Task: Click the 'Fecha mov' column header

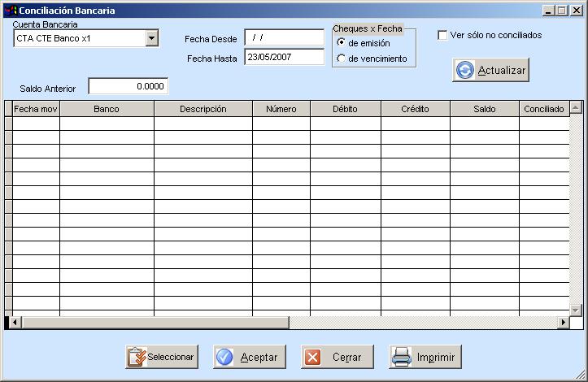Action: 36,109
